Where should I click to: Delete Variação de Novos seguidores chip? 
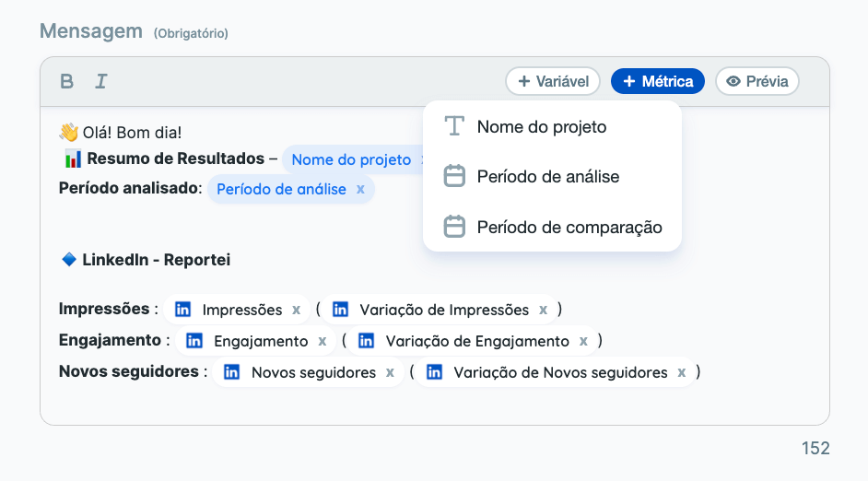[681, 372]
